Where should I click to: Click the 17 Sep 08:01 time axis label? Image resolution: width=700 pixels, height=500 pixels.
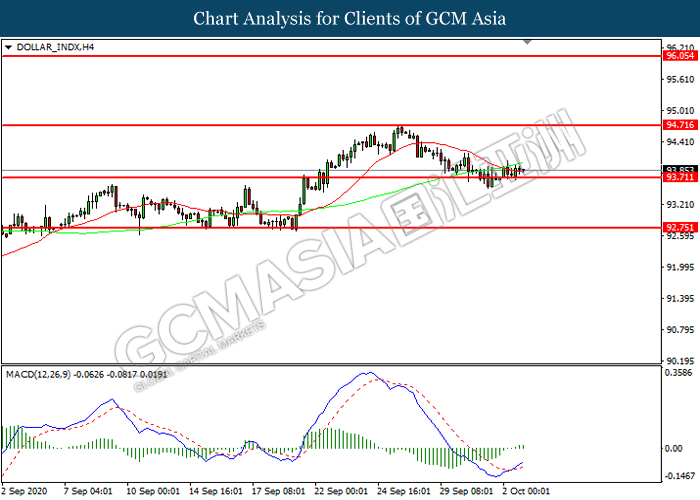(279, 491)
